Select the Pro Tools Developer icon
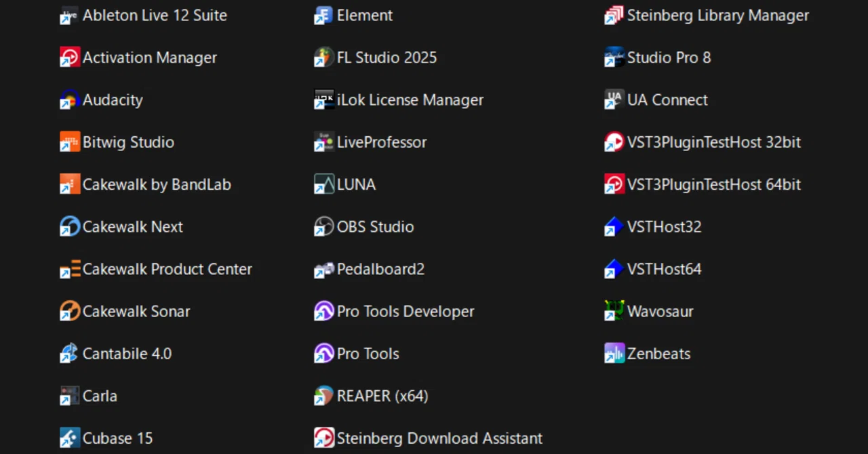This screenshot has height=454, width=868. 323,312
